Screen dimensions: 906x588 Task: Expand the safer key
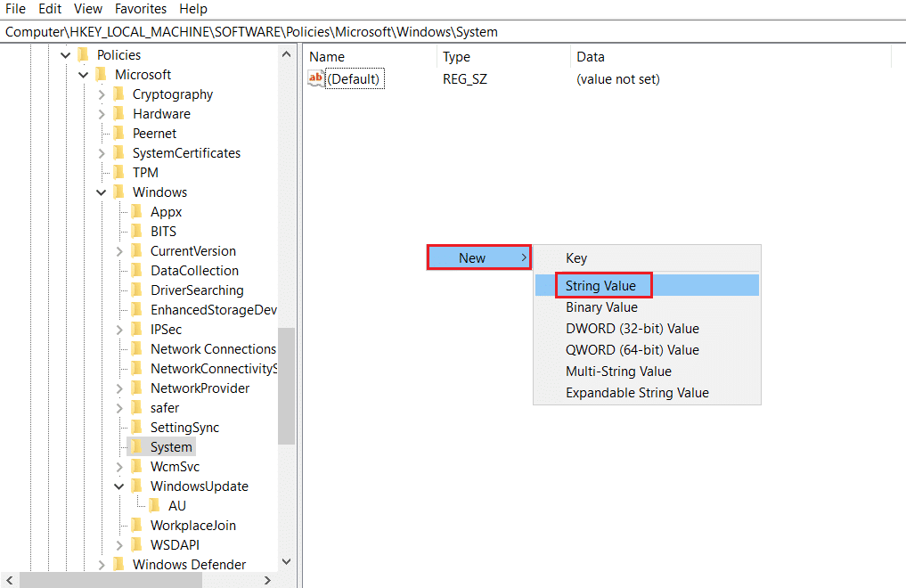(119, 408)
